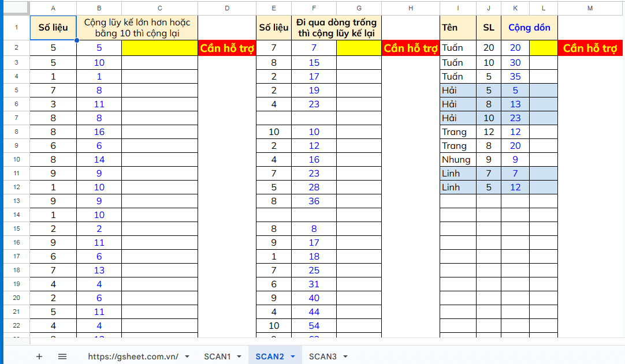The image size is (625, 364).
Task: Select row 10 by its row number
Action: (16, 159)
